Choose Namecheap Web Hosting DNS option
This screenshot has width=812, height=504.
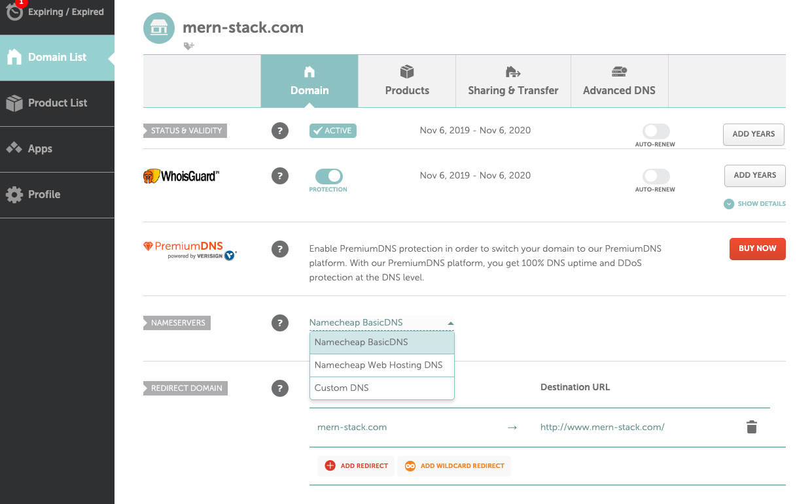pos(381,365)
